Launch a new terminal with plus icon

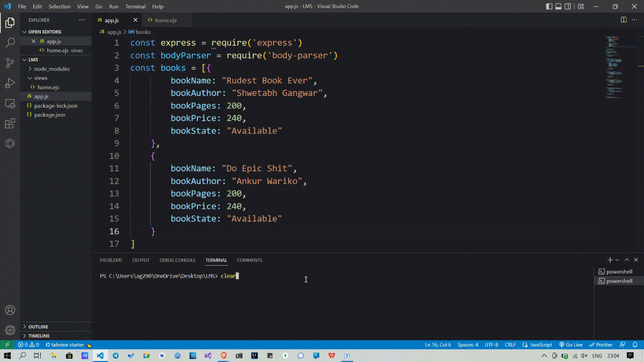coord(610,260)
